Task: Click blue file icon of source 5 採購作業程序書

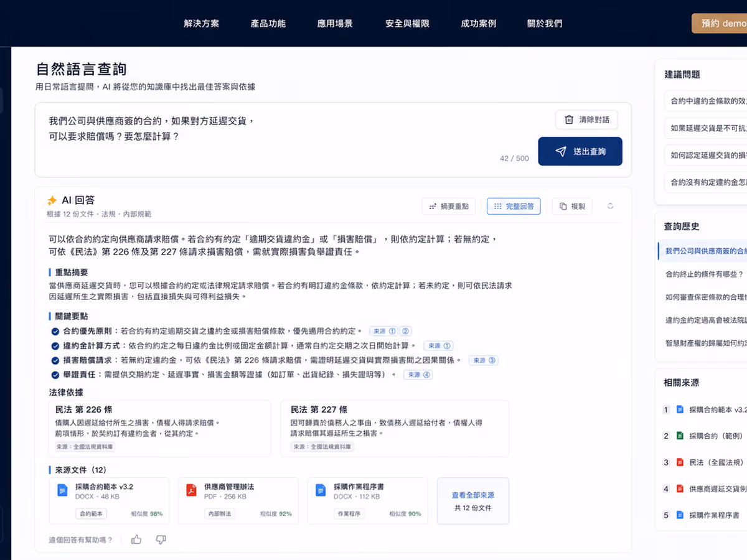Action: pos(680,515)
